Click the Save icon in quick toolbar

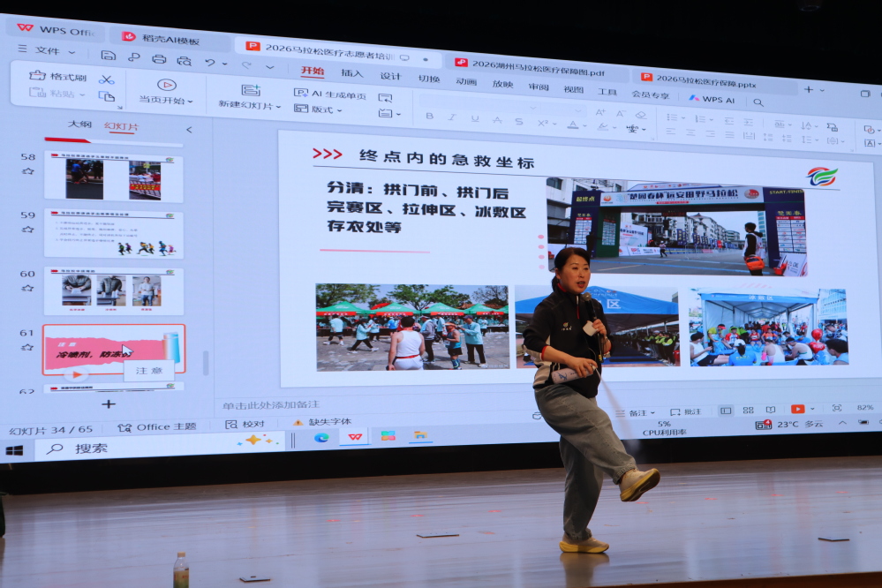coord(108,55)
